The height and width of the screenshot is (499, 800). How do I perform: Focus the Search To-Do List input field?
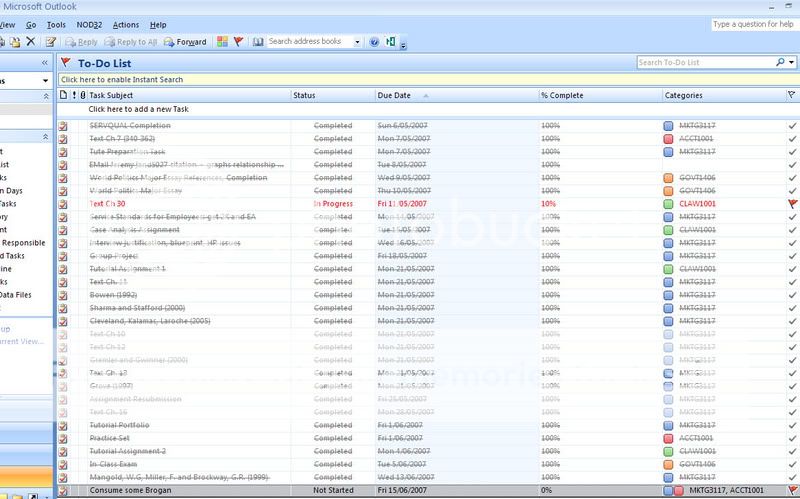click(706, 62)
